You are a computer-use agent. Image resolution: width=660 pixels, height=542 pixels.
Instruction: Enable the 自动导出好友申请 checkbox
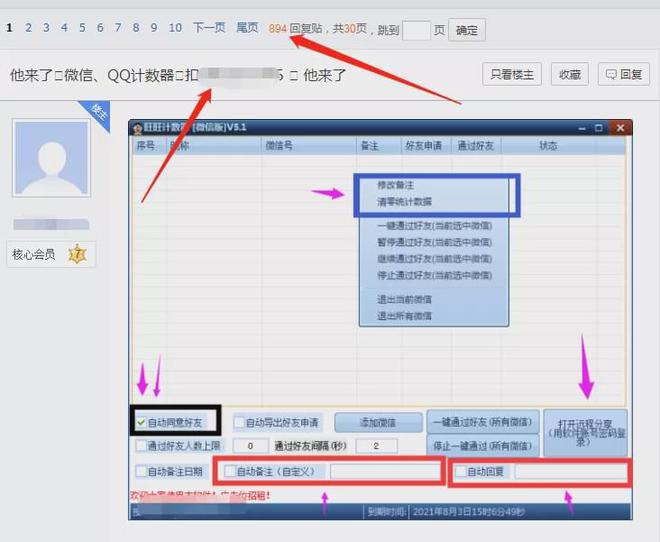[240, 422]
